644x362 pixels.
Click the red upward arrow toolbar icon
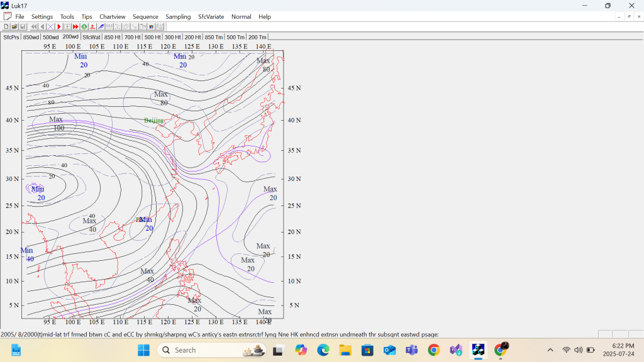92,27
